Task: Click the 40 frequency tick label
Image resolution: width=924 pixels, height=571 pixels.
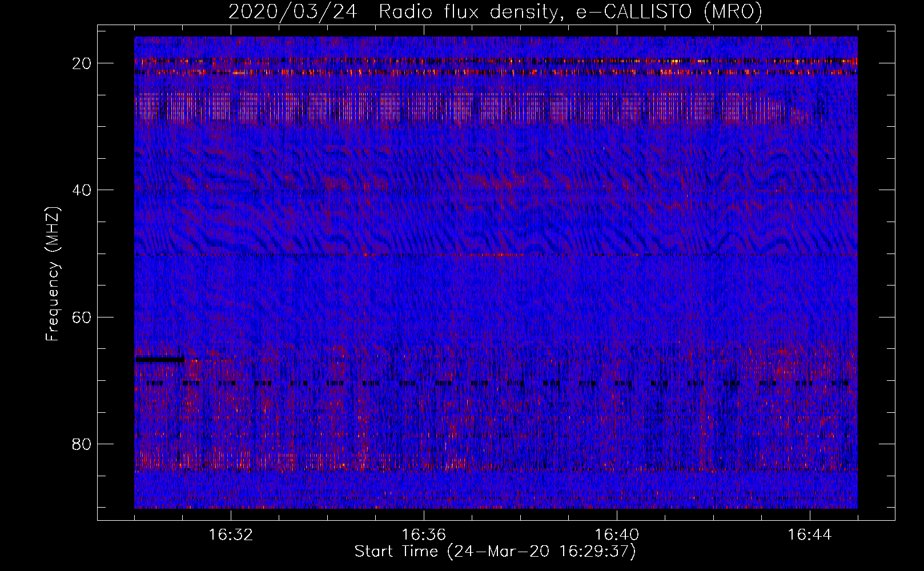Action: 82,190
